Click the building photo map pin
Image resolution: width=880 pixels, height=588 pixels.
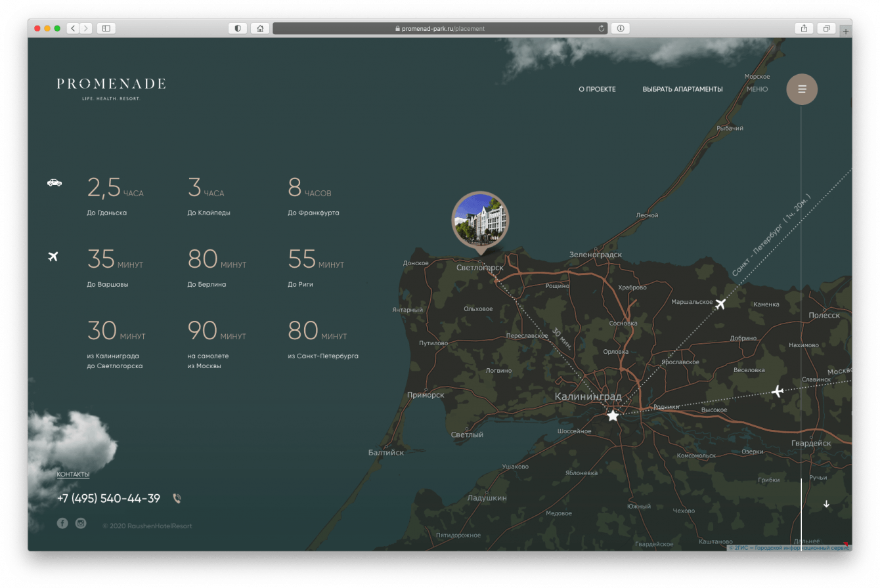click(x=480, y=220)
